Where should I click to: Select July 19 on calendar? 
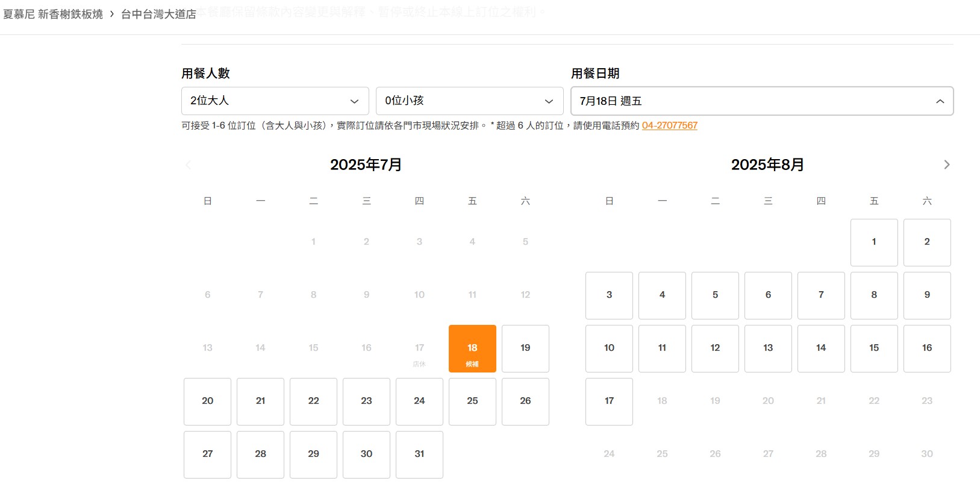coord(525,348)
